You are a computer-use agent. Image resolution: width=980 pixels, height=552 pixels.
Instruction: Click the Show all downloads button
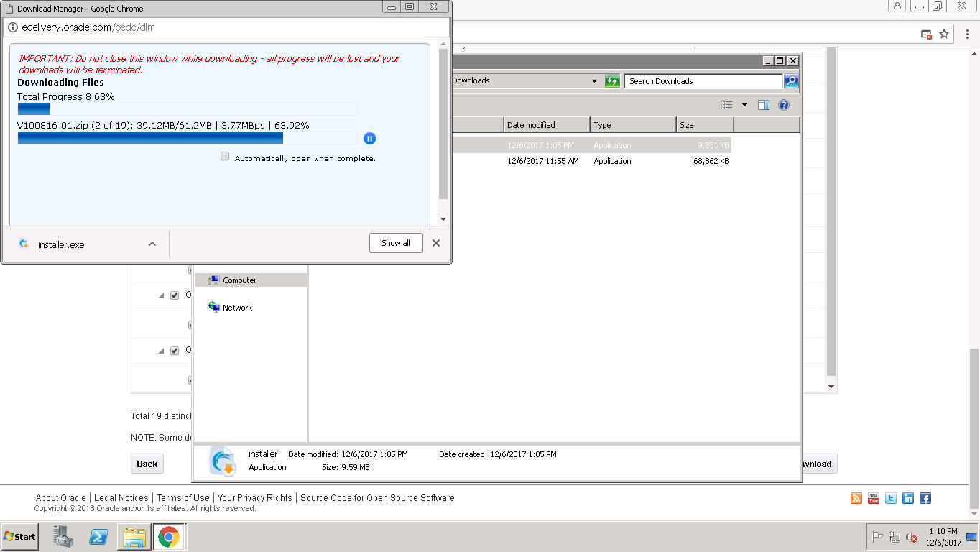[396, 242]
